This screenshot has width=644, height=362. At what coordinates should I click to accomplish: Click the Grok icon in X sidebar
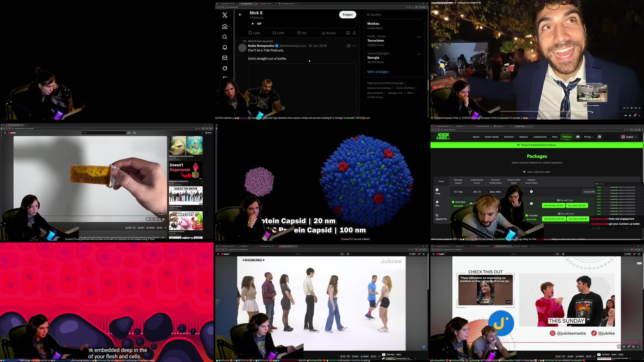point(225,68)
